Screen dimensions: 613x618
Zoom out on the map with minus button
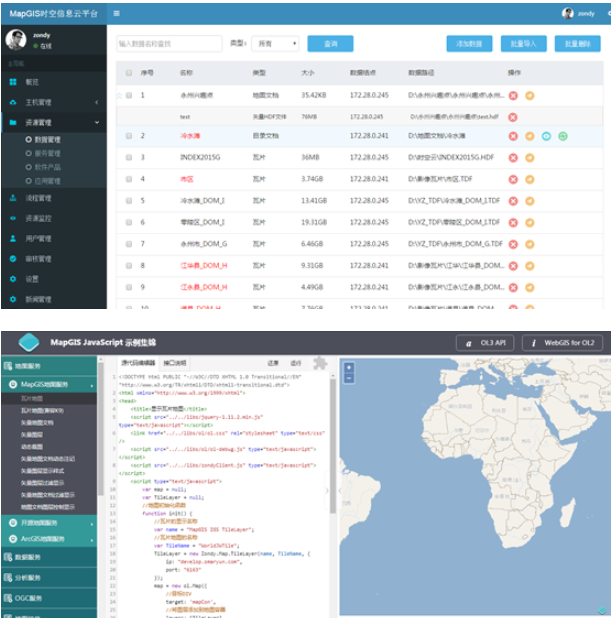pyautogui.click(x=349, y=378)
